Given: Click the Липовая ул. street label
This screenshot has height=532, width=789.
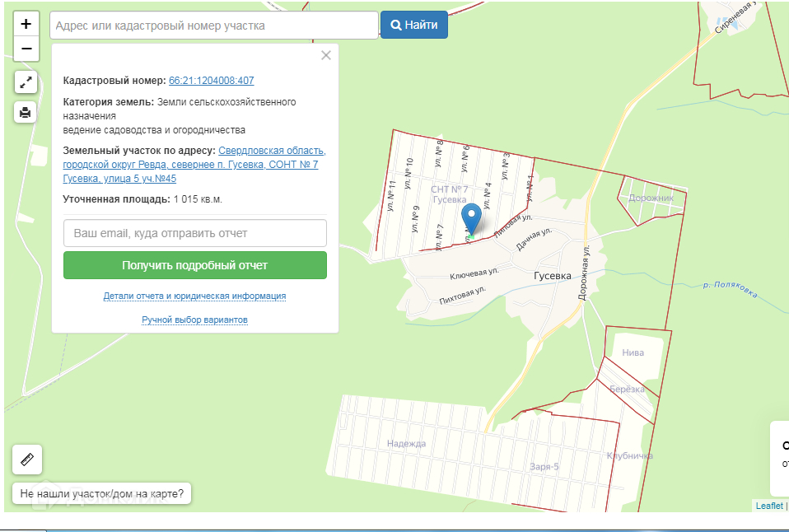Looking at the screenshot, I should click(x=513, y=225).
